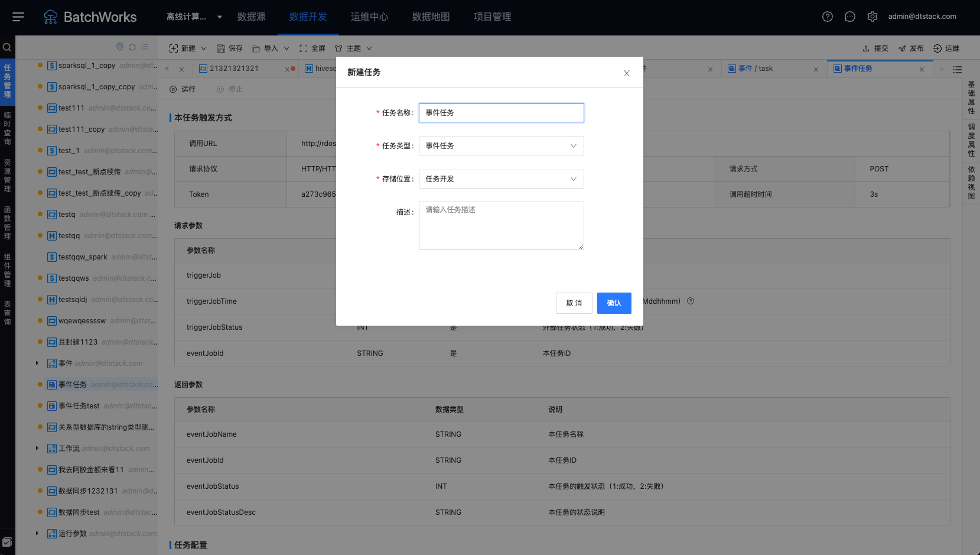This screenshot has width=980, height=555.
Task: Toggle 全屏 fullscreen mode
Action: [x=312, y=48]
